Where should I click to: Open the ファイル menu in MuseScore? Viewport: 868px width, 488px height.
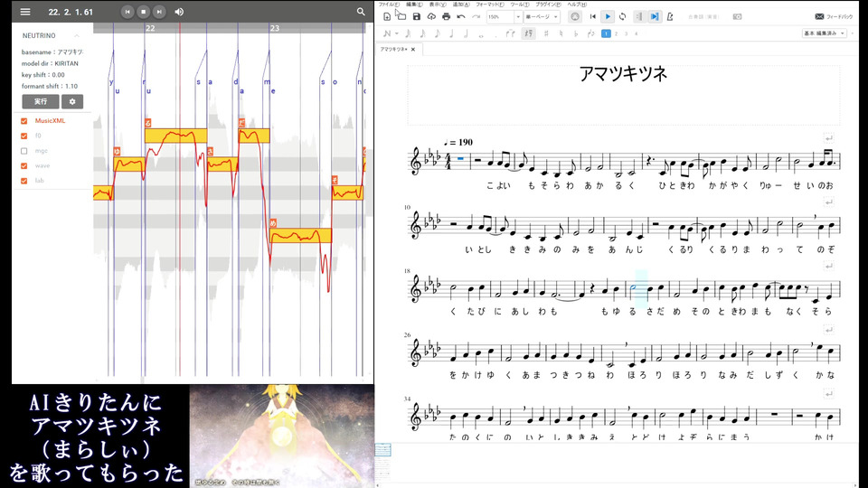click(x=389, y=5)
